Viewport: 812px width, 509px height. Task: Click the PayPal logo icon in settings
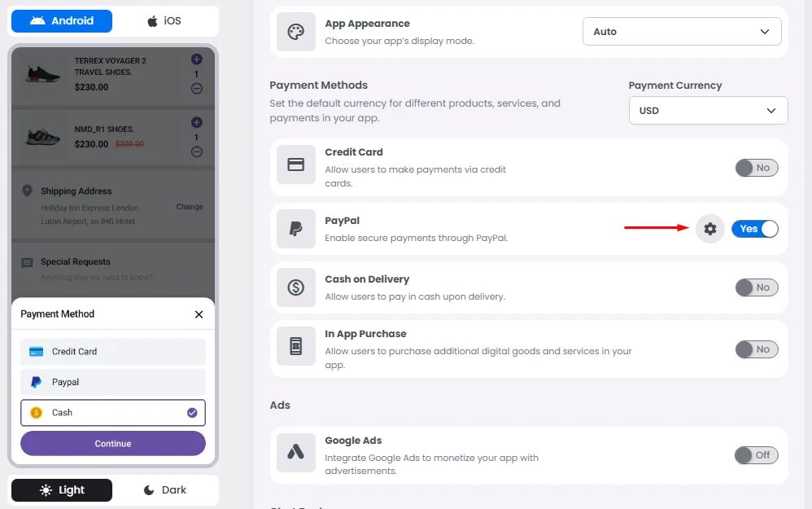pyautogui.click(x=296, y=229)
